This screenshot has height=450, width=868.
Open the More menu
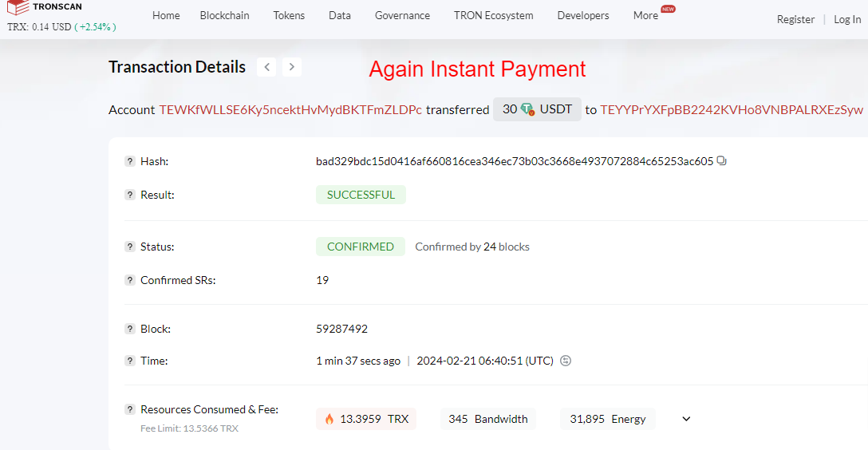click(x=645, y=15)
